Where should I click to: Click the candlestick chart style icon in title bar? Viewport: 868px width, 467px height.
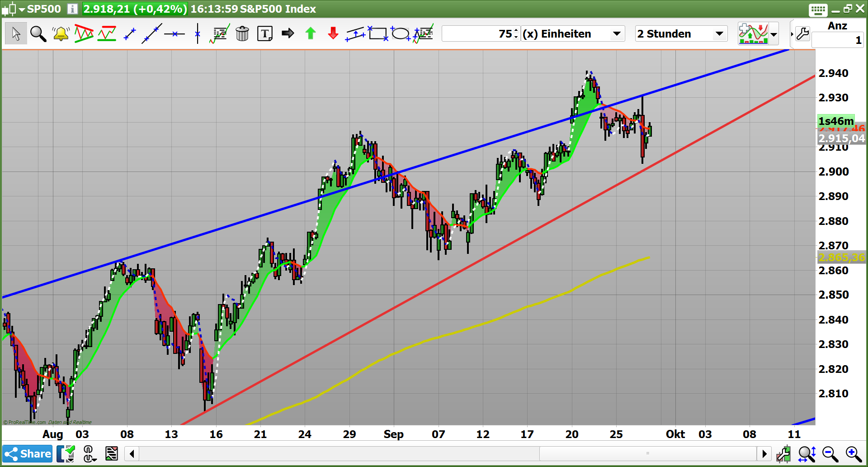tap(9, 9)
